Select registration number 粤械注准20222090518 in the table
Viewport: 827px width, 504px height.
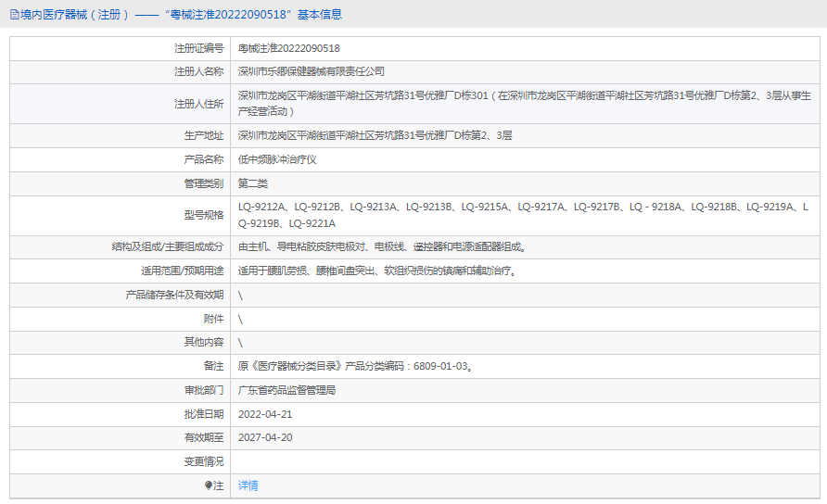coord(289,48)
